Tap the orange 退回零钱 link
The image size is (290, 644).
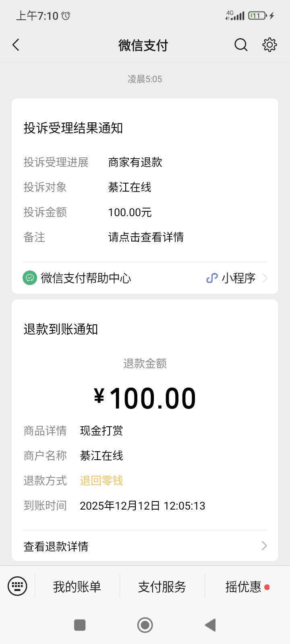(x=101, y=481)
